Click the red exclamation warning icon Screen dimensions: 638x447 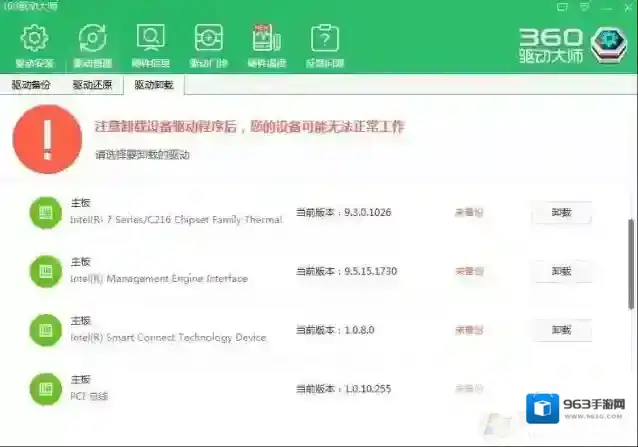click(x=47, y=137)
